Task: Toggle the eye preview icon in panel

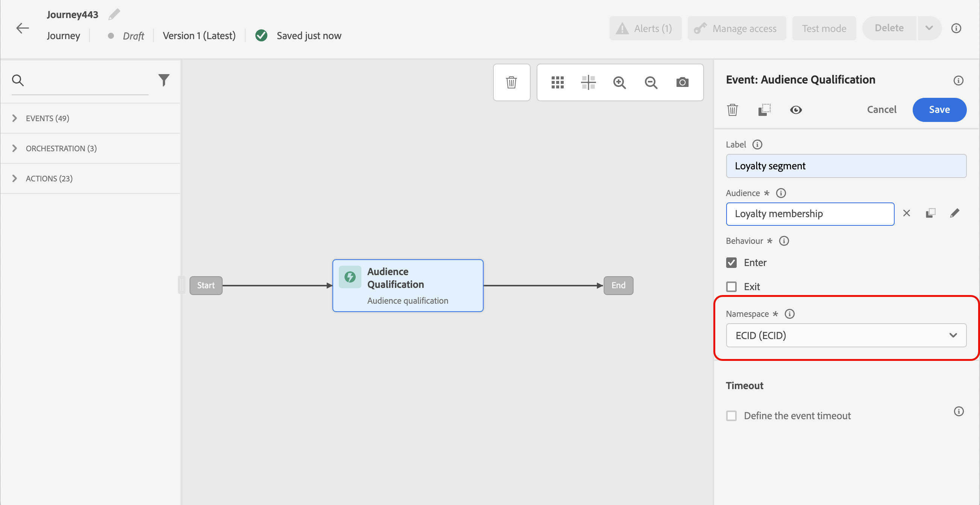Action: tap(796, 110)
